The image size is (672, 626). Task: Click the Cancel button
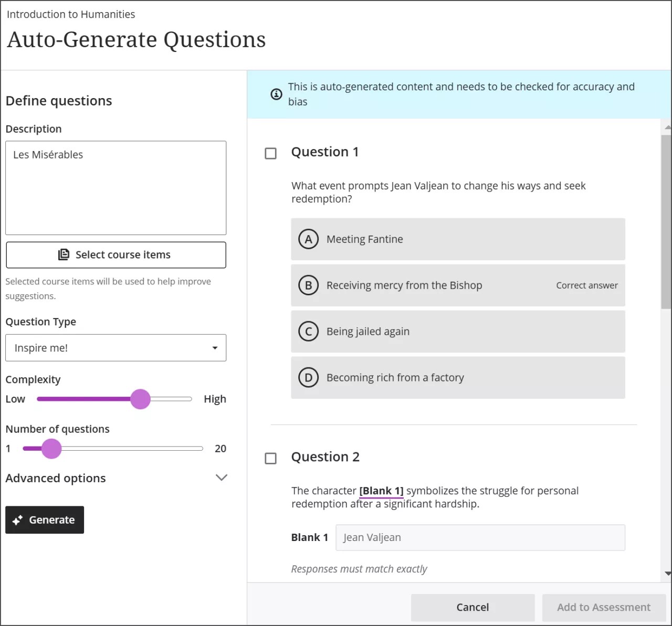pyautogui.click(x=472, y=607)
